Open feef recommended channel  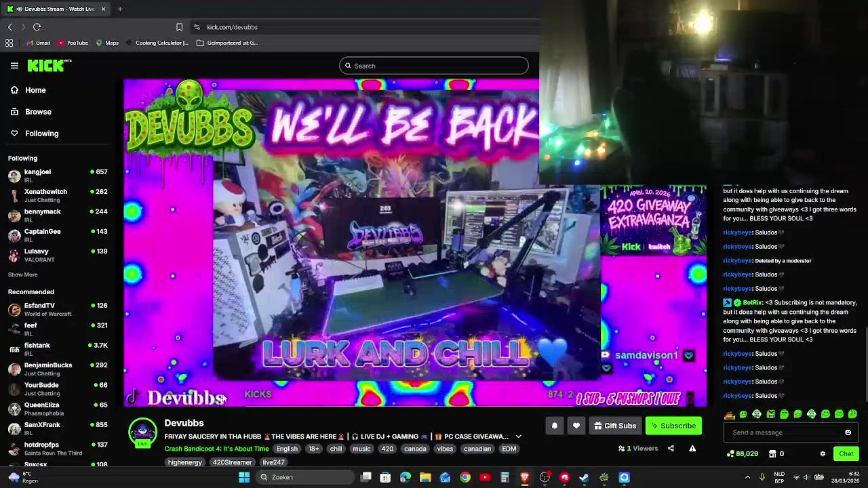click(x=58, y=329)
